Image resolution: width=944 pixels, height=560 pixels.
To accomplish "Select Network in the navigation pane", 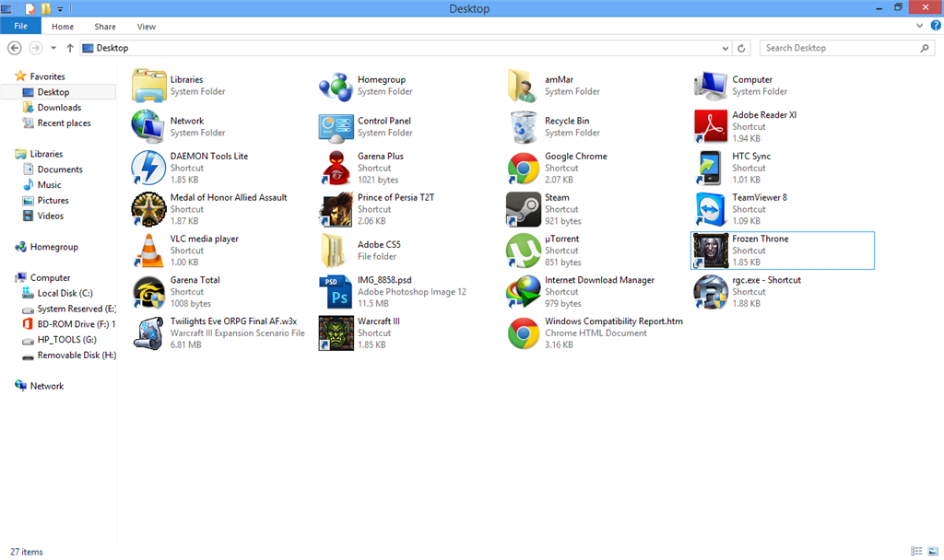I will [46, 386].
